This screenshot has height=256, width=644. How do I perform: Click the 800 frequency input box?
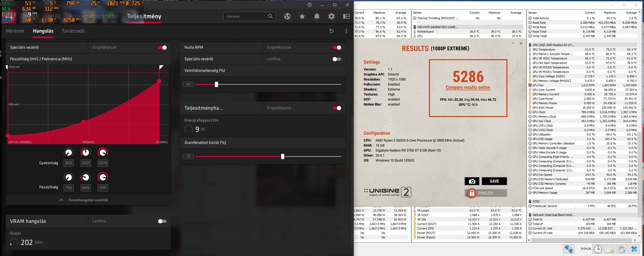point(68,163)
